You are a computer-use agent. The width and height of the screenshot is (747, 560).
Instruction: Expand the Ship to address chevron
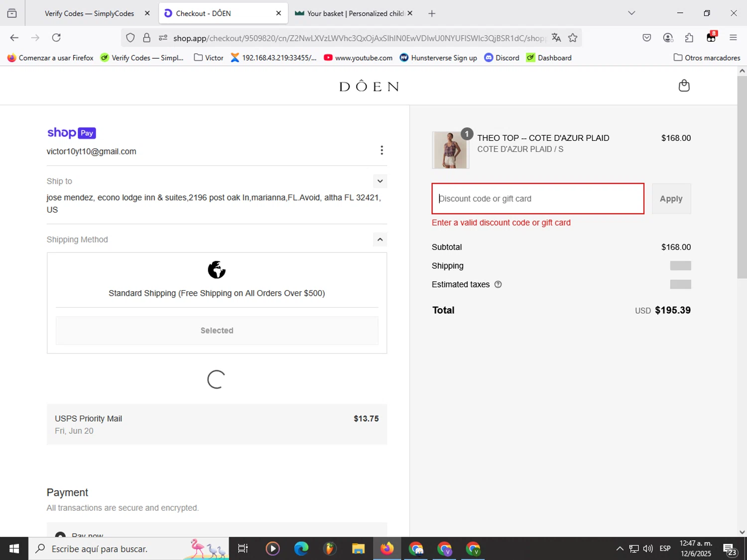tap(380, 181)
